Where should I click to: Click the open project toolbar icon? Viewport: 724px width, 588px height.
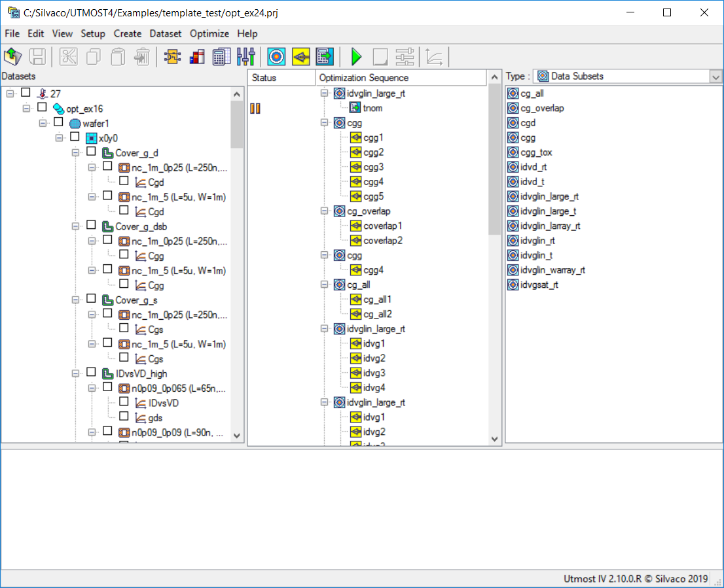(13, 57)
